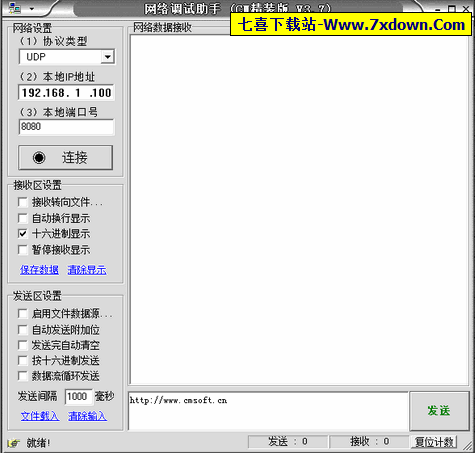Viewport: 475px width, 453px height.
Task: Click the 保存数据 link
Action: (39, 270)
